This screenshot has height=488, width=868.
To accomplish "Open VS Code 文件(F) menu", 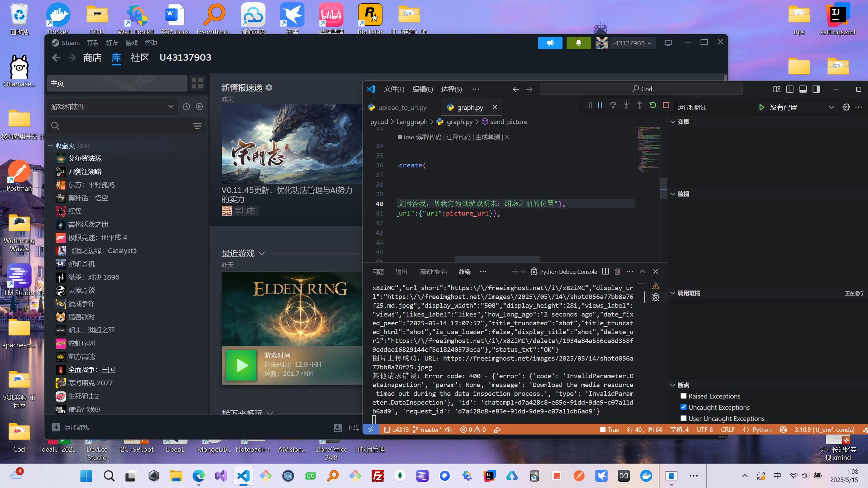I will (394, 89).
